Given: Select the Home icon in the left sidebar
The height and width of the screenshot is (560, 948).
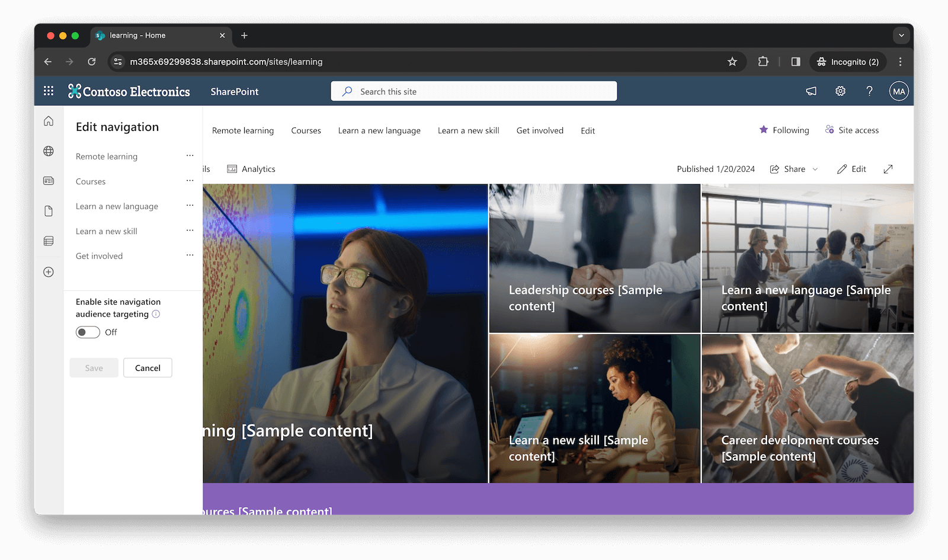Looking at the screenshot, I should (48, 120).
